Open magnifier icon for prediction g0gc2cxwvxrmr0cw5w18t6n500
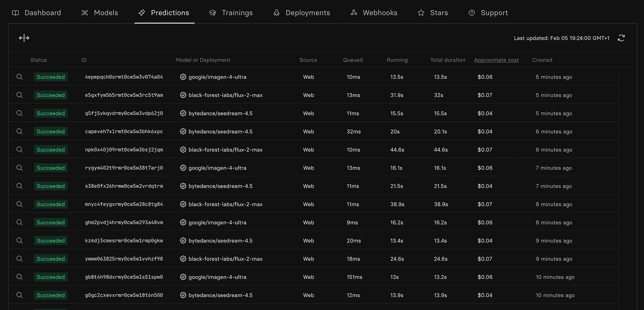The image size is (644, 310). click(20, 295)
